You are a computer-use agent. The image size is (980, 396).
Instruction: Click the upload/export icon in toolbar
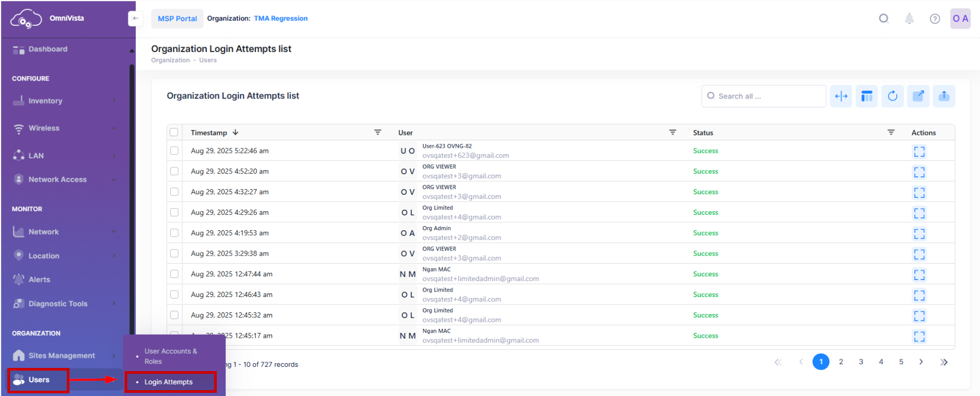coord(944,96)
